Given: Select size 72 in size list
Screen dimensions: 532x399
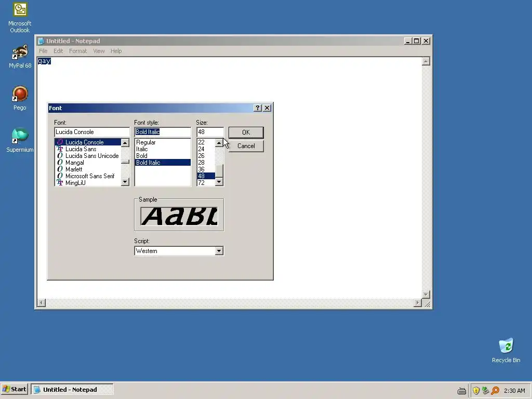Looking at the screenshot, I should point(206,182).
